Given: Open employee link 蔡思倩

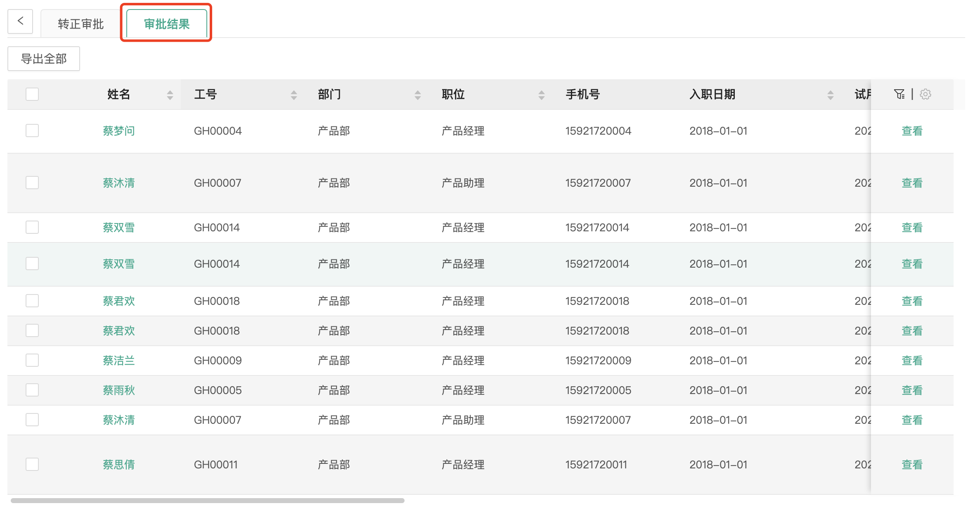Looking at the screenshot, I should [119, 465].
